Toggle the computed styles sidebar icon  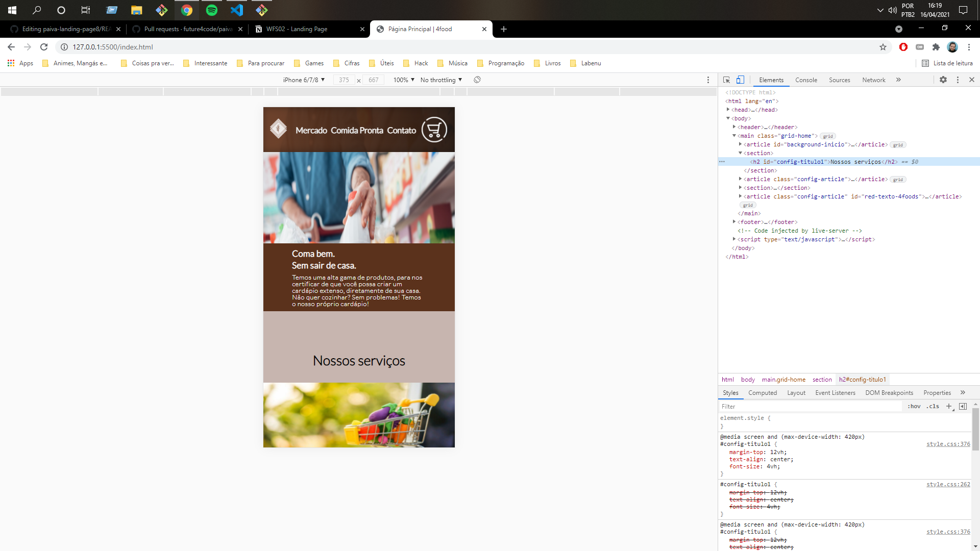pyautogui.click(x=963, y=407)
